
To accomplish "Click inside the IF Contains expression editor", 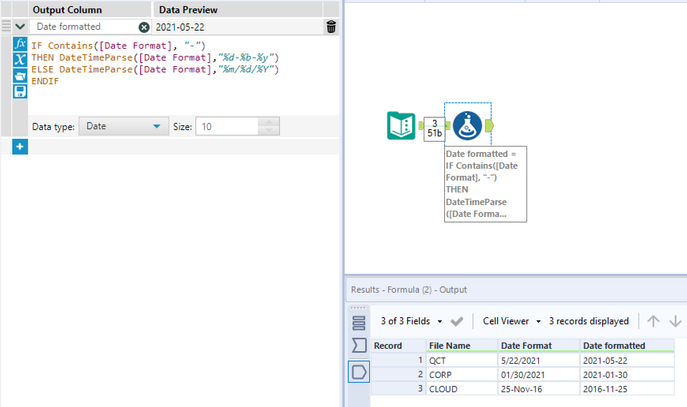I will (x=183, y=74).
